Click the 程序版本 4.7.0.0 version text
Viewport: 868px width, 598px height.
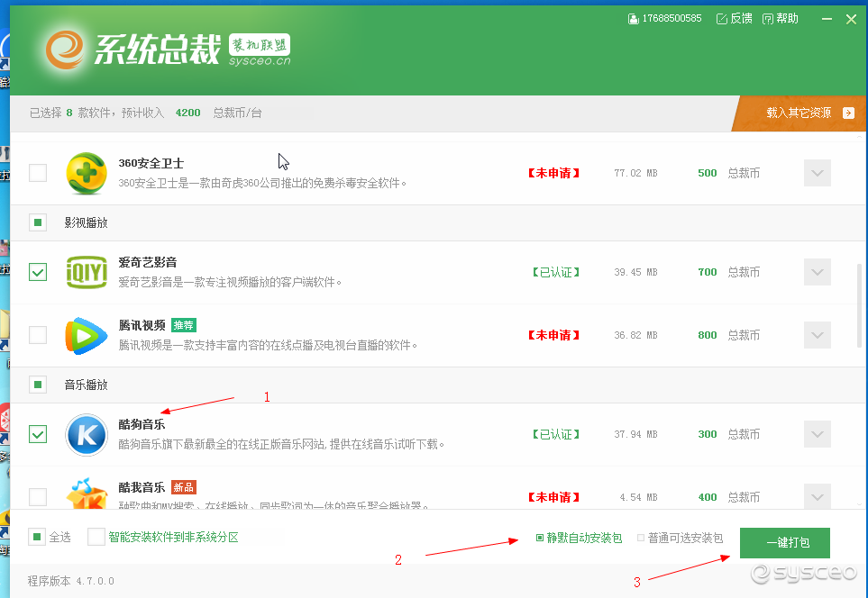tap(71, 581)
